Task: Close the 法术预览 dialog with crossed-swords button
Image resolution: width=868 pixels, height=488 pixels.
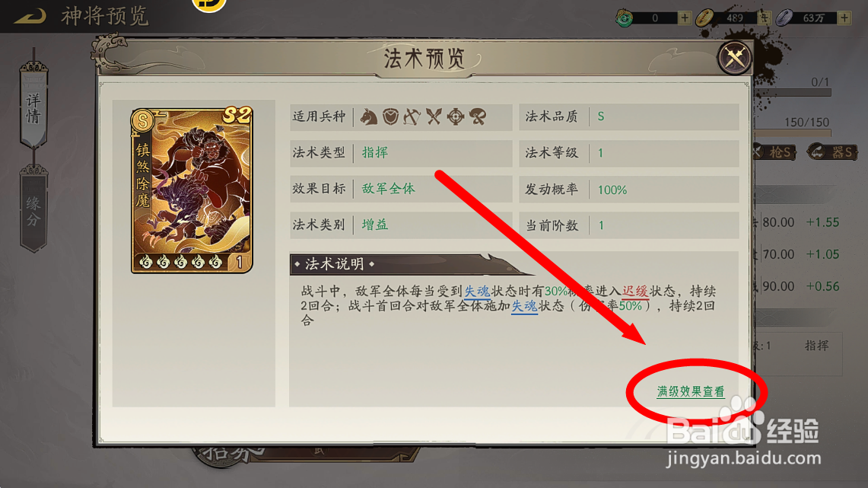Action: tap(735, 57)
